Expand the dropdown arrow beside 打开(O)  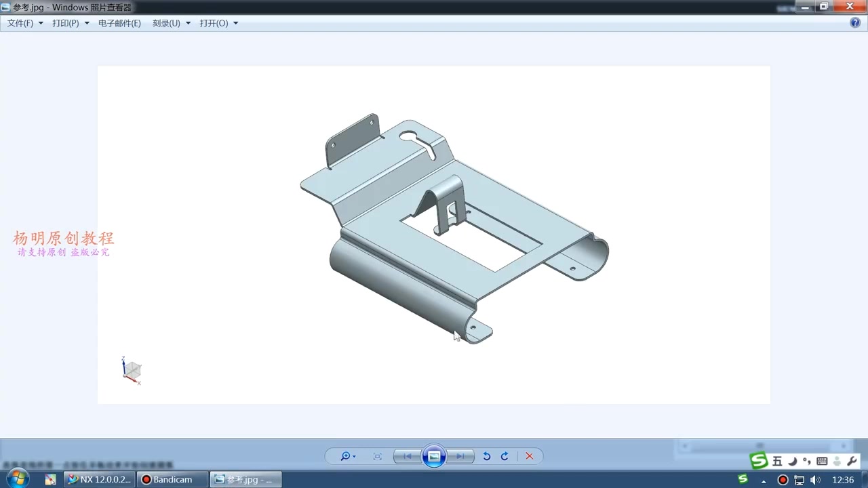235,23
